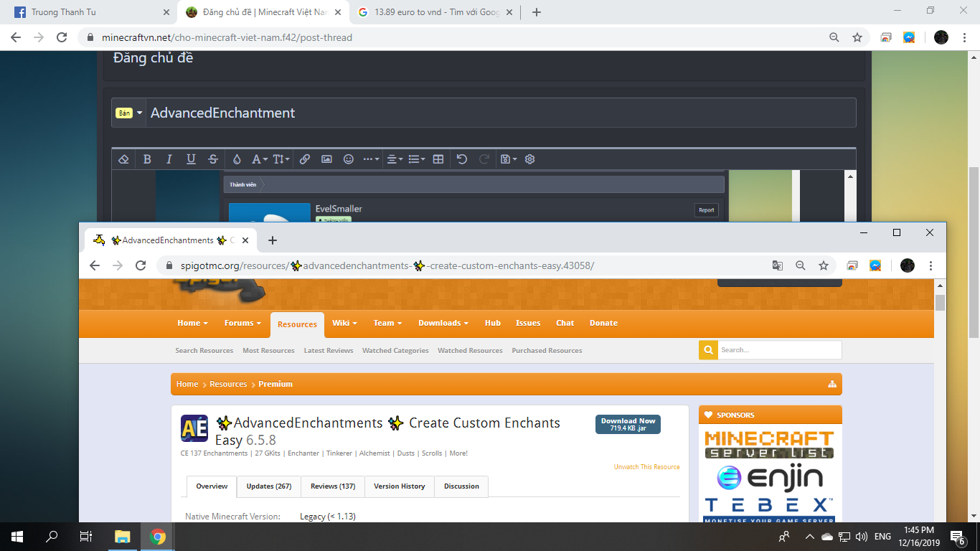Expand the thread prefix 'Bán' dropdown

tap(129, 113)
